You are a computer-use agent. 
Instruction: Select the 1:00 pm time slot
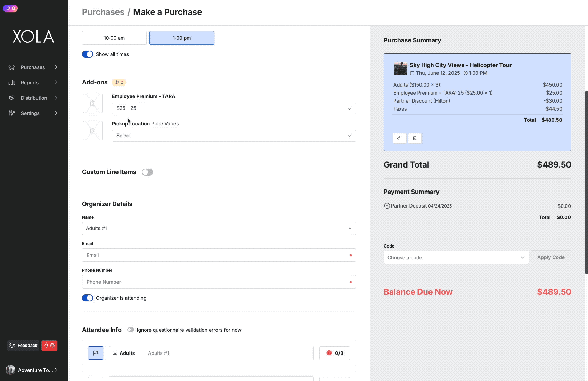(x=182, y=38)
